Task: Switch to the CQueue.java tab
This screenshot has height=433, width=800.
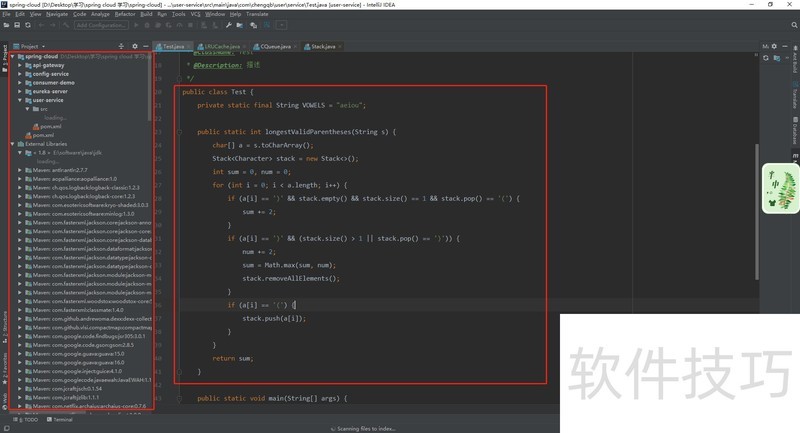Action: [x=276, y=46]
